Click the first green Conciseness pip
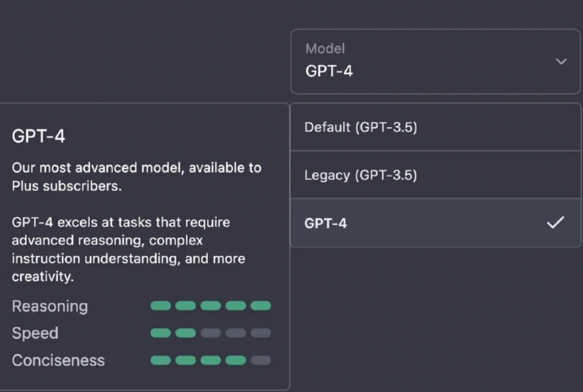This screenshot has width=583, height=392. (160, 360)
